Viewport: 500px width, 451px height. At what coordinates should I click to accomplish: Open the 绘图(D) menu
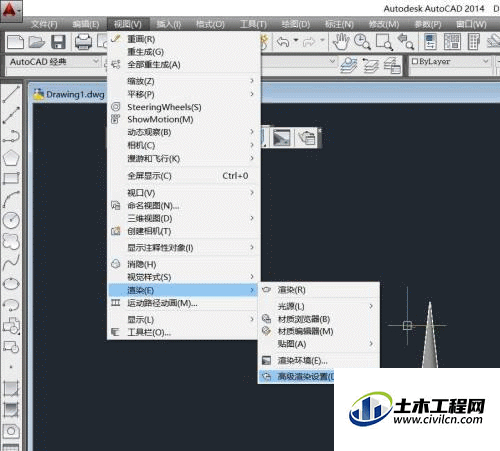pyautogui.click(x=295, y=24)
